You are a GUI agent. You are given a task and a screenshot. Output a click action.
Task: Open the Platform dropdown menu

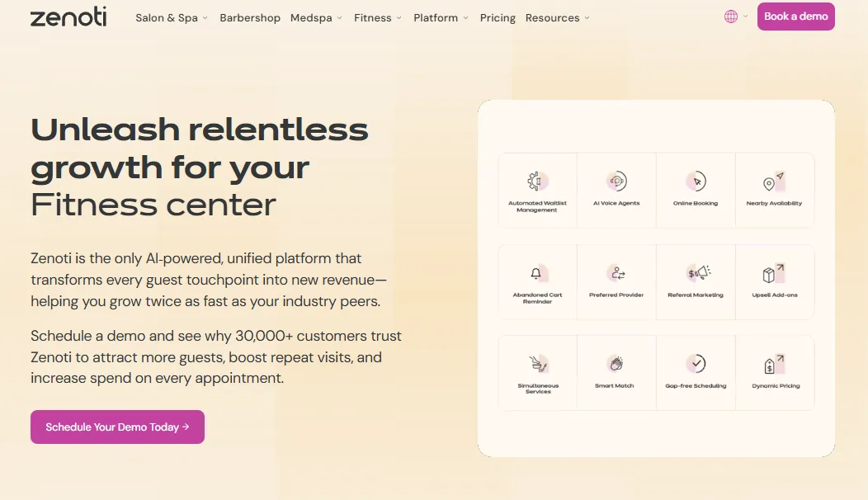441,18
